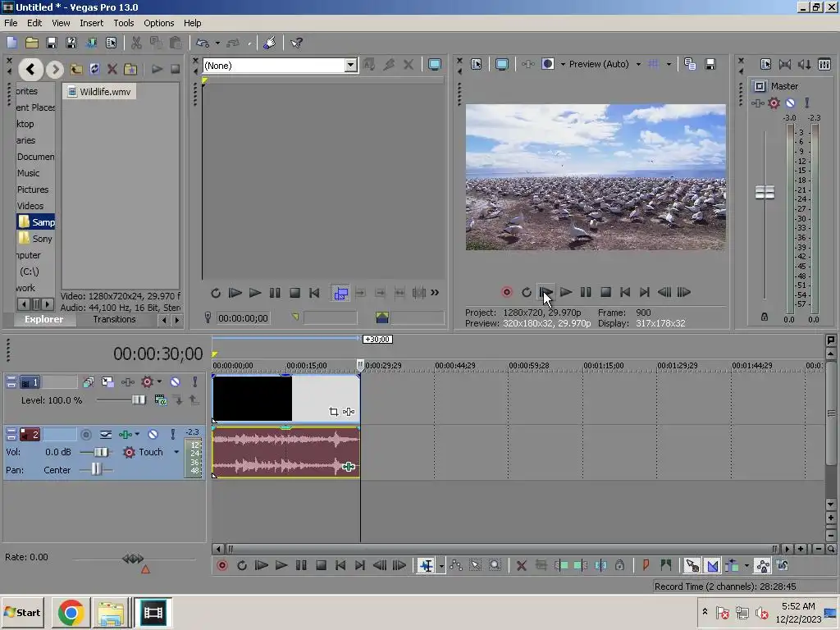
Task: Click timeline Record button
Action: [221, 565]
